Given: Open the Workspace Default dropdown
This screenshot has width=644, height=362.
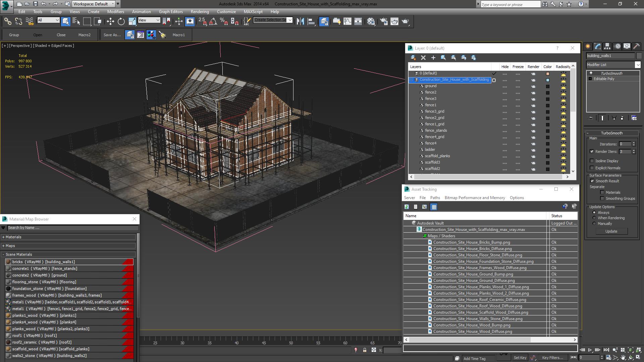Looking at the screenshot, I should 93,4.
